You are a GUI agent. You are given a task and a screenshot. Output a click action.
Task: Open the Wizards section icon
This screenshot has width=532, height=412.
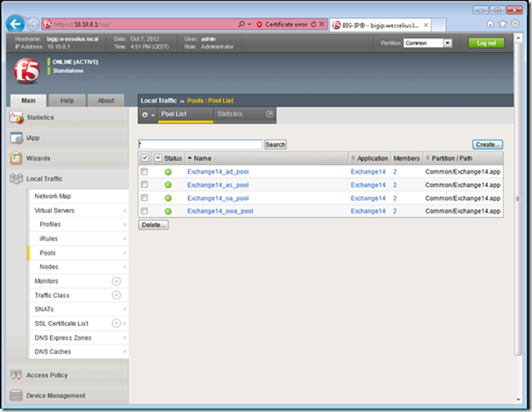(x=16, y=158)
